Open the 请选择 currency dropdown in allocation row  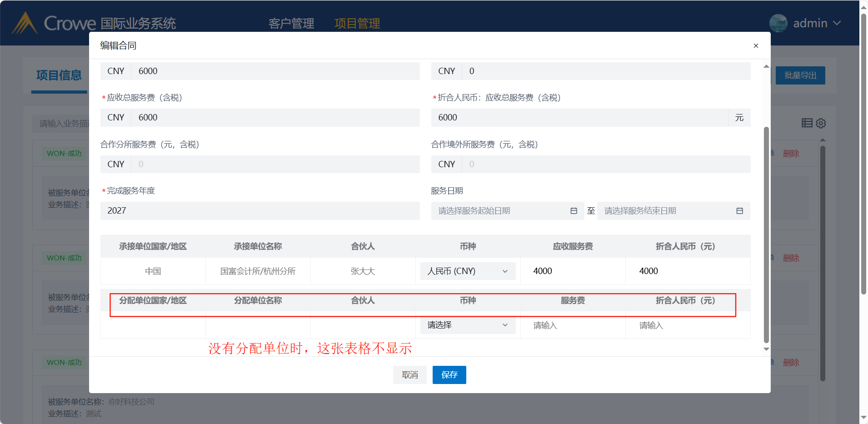[x=468, y=325]
